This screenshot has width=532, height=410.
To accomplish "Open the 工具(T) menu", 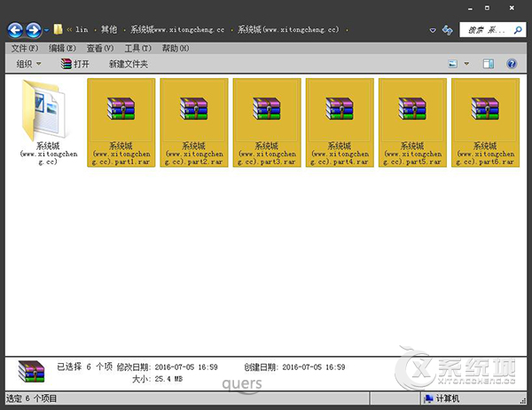I will pos(137,48).
